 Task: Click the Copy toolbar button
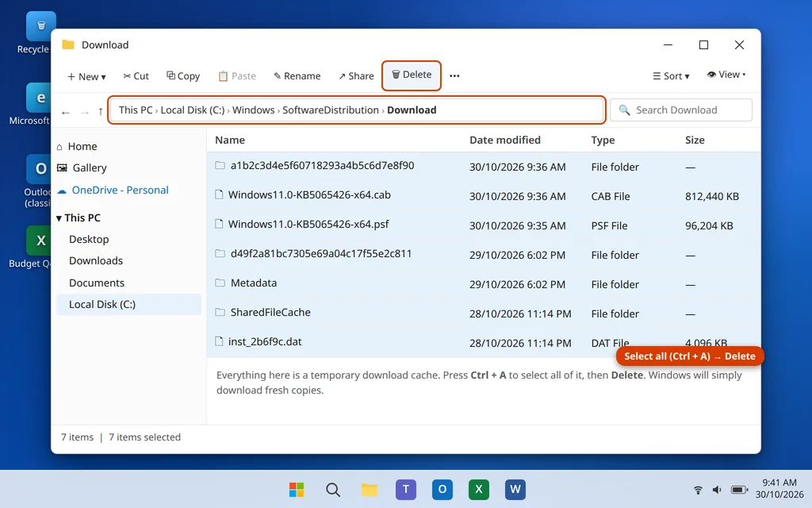click(x=183, y=76)
